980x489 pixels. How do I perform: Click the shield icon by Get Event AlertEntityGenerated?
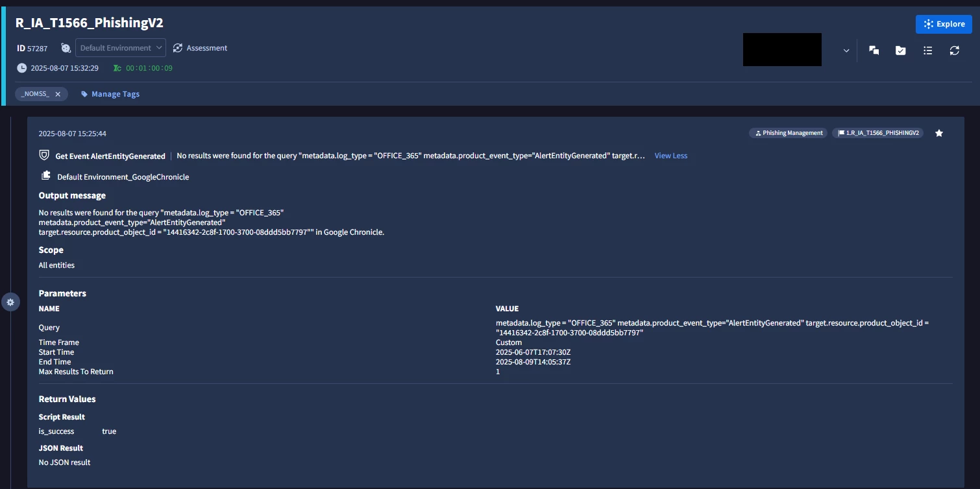point(44,156)
